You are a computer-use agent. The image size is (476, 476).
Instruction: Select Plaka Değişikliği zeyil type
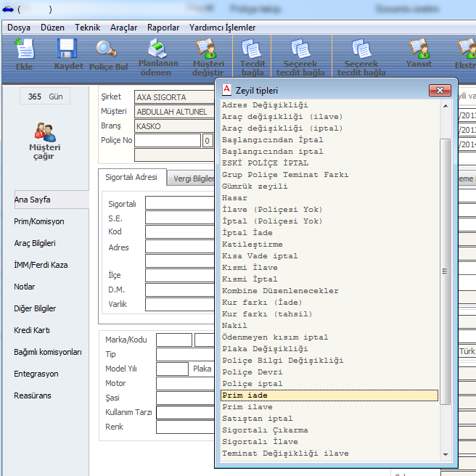[264, 349]
